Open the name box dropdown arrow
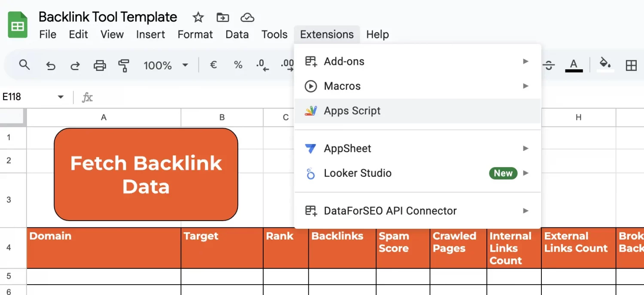Image resolution: width=644 pixels, height=295 pixels. pos(61,97)
